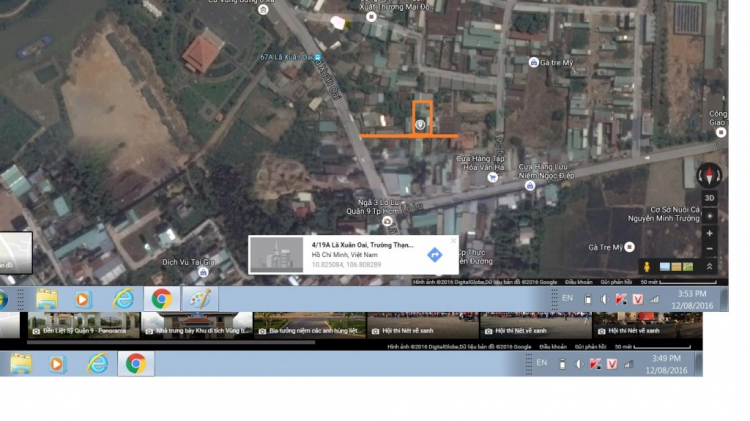Open the gray building photo on info card
Screen dimensions: 750x421
276,255
